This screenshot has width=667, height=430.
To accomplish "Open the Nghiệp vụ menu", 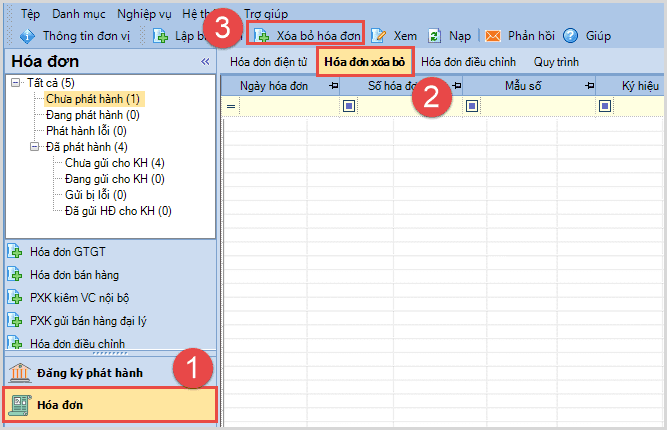I will coord(144,14).
